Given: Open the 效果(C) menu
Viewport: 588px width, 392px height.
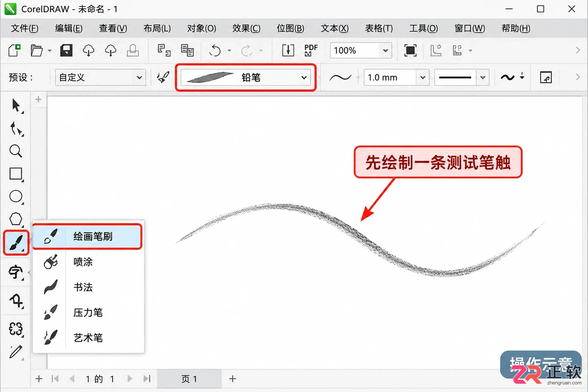Looking at the screenshot, I should click(246, 28).
